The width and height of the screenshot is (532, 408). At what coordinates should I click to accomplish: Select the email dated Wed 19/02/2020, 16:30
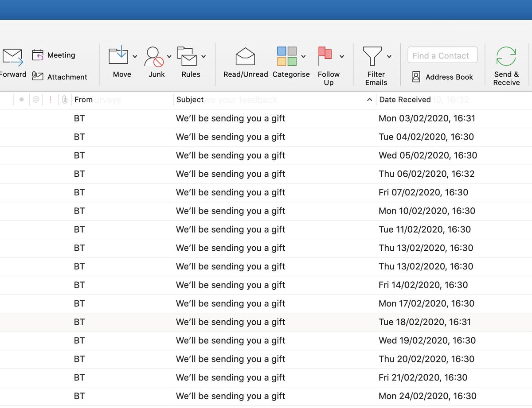[266, 341]
